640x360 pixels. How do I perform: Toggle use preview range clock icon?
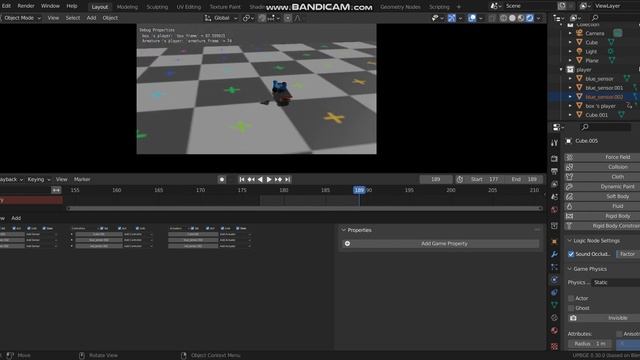pyautogui.click(x=460, y=179)
